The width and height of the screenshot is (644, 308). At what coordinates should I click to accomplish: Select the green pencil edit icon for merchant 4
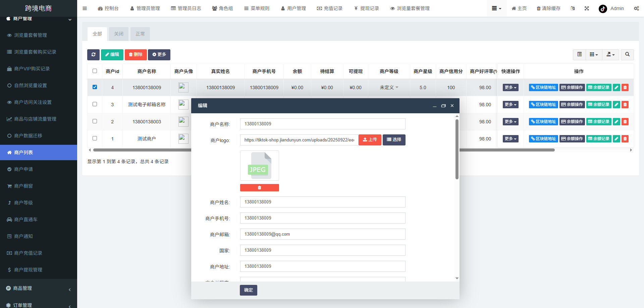pos(616,87)
